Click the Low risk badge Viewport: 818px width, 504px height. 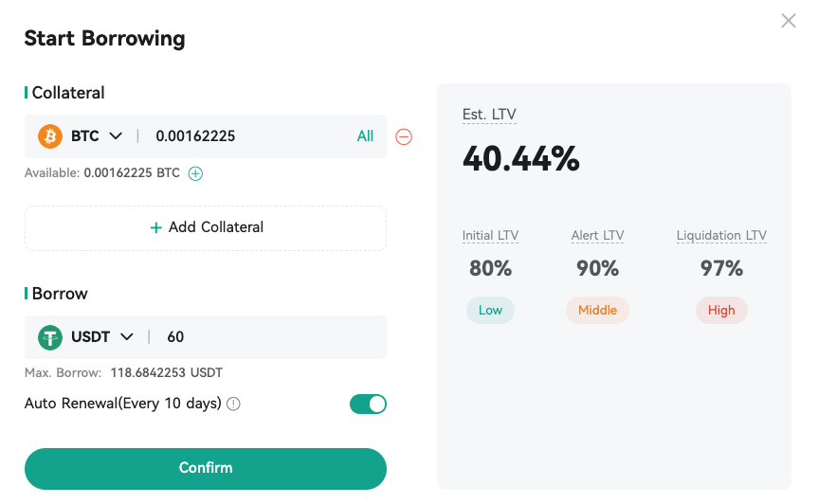(490, 311)
